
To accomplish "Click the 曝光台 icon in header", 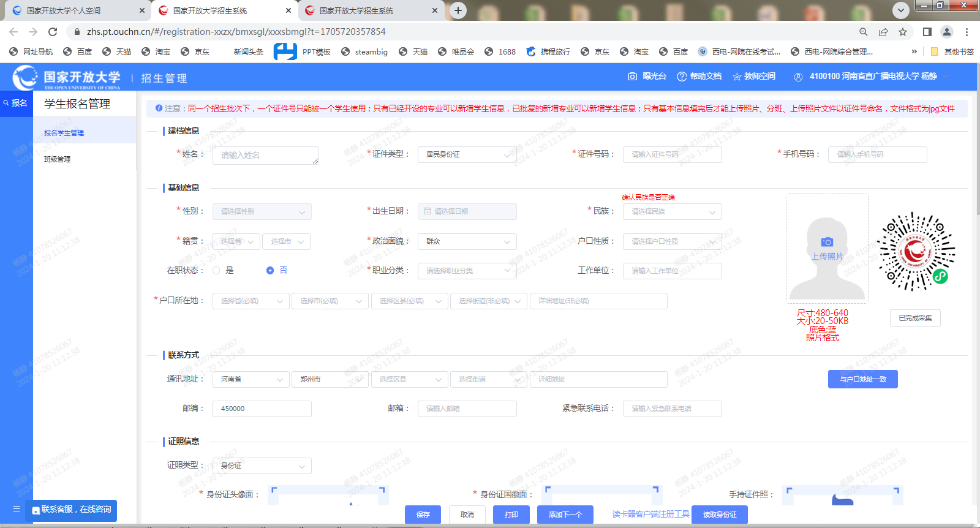I will 632,77.
